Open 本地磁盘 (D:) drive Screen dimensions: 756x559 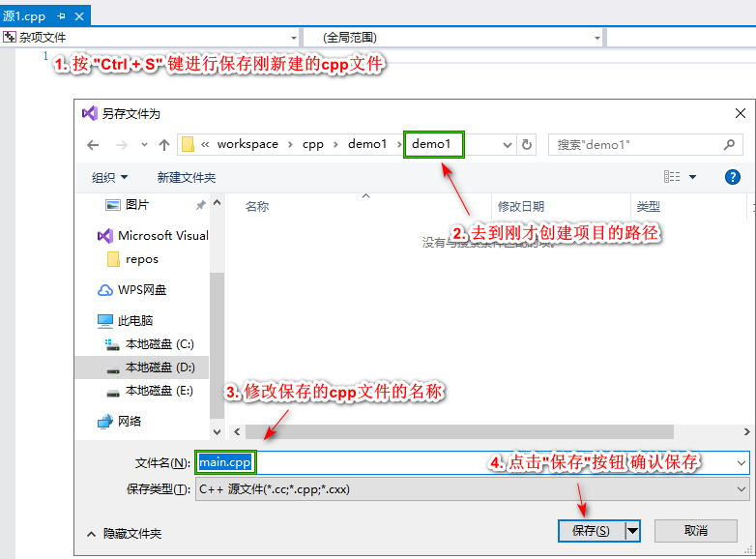pyautogui.click(x=142, y=368)
